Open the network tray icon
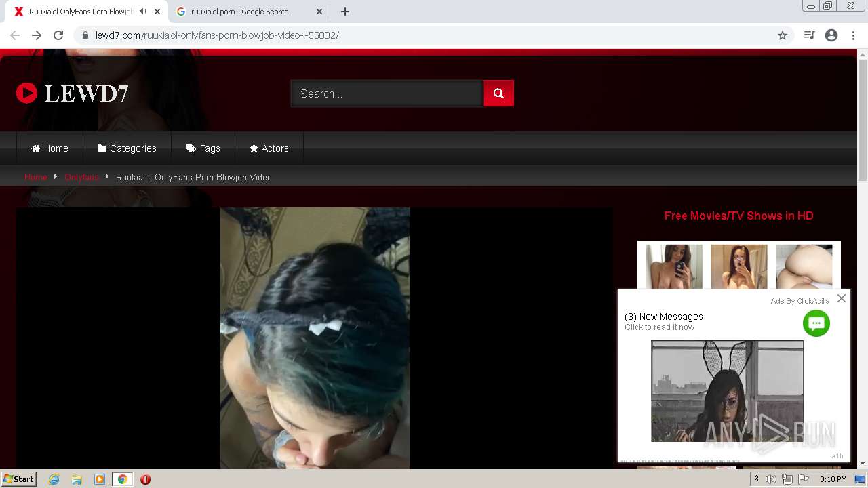This screenshot has width=868, height=488. (787, 479)
